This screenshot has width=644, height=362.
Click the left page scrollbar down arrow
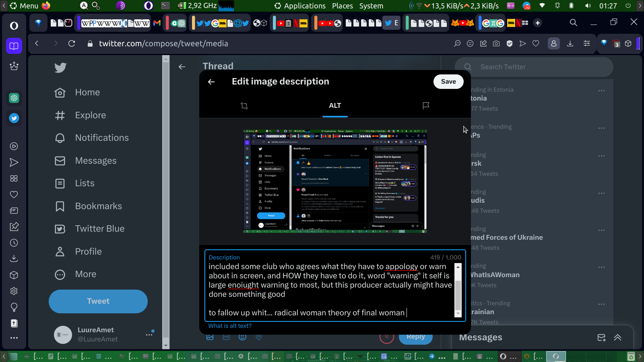pos(165,346)
